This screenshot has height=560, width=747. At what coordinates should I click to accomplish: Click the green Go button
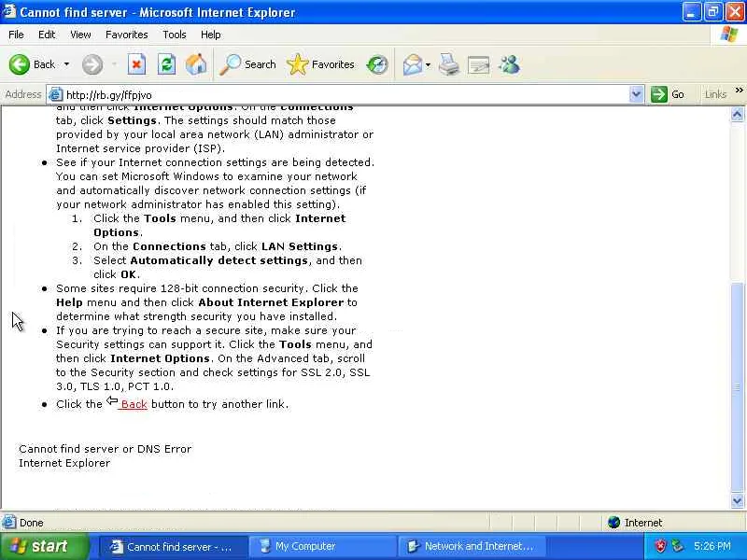(x=668, y=94)
